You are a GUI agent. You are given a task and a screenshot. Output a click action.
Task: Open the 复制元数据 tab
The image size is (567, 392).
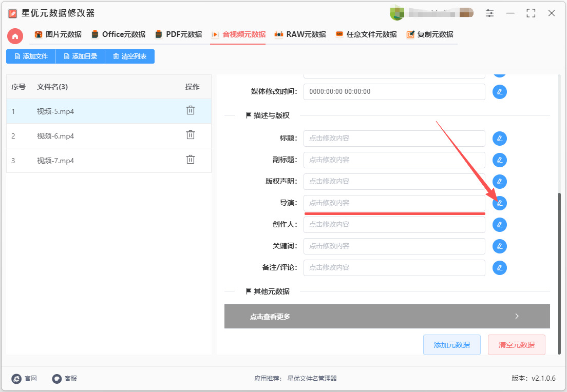430,35
